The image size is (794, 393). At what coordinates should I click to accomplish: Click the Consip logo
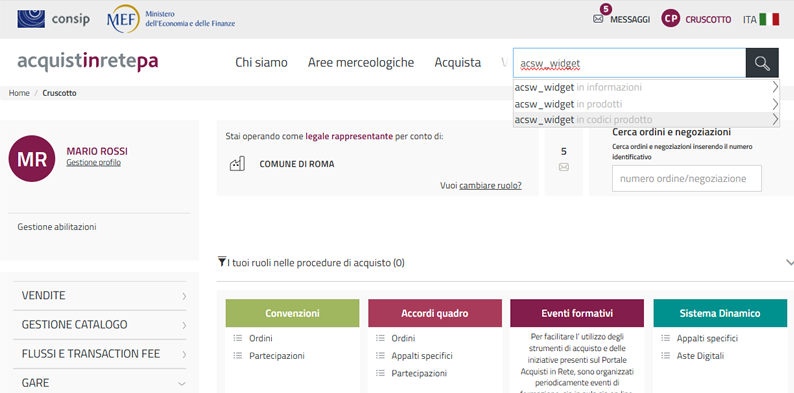(53, 19)
